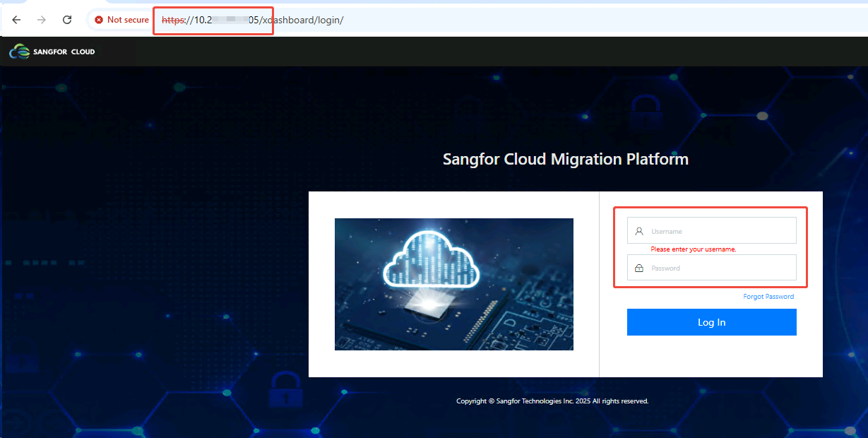Image resolution: width=868 pixels, height=438 pixels.
Task: Click the Sangfor Cloud logo in header
Action: [52, 52]
